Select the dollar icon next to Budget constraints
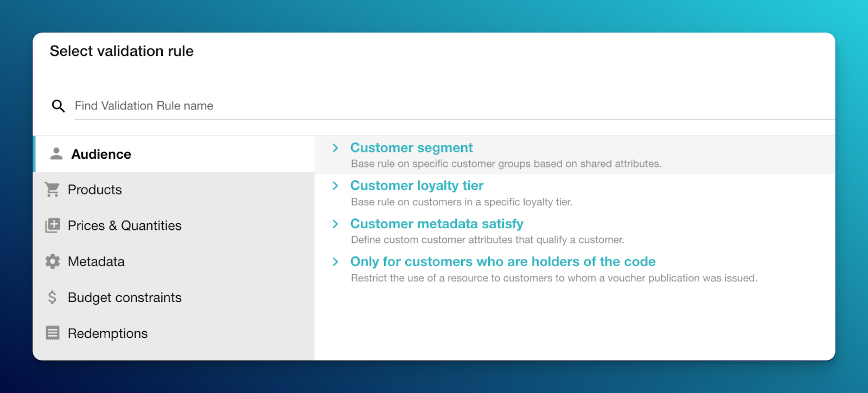The height and width of the screenshot is (393, 868). 52,297
